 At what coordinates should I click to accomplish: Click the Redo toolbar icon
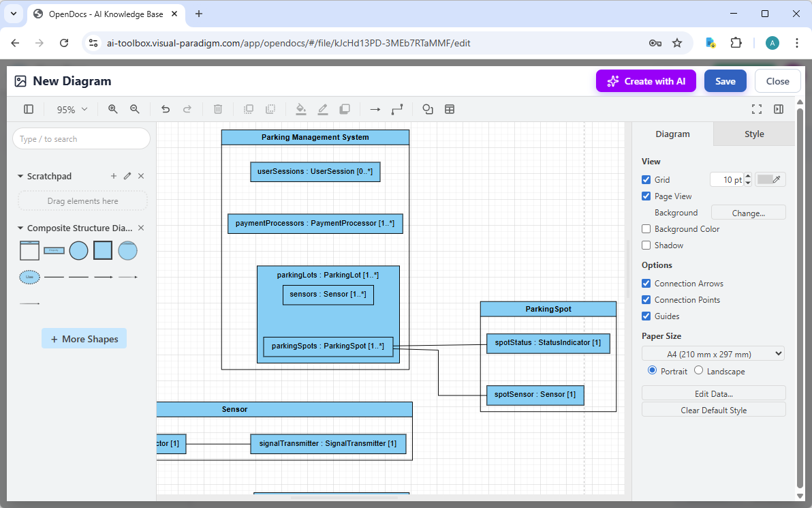point(189,109)
